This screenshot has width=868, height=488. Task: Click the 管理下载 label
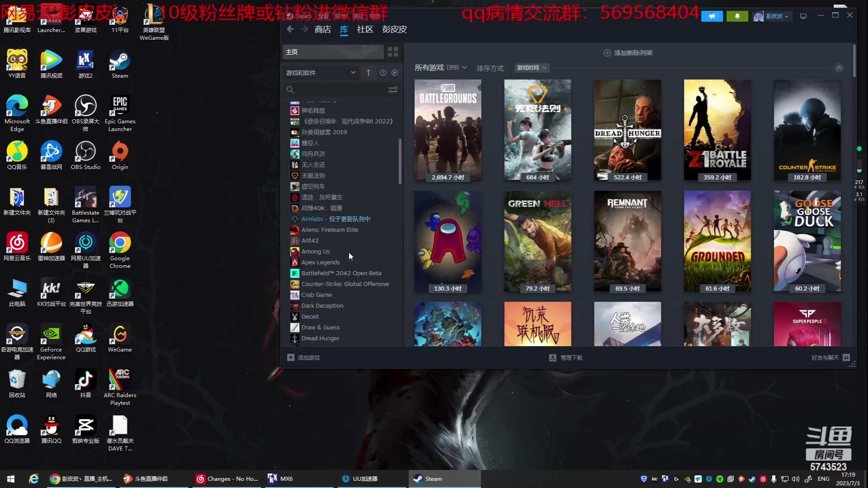pyautogui.click(x=571, y=358)
